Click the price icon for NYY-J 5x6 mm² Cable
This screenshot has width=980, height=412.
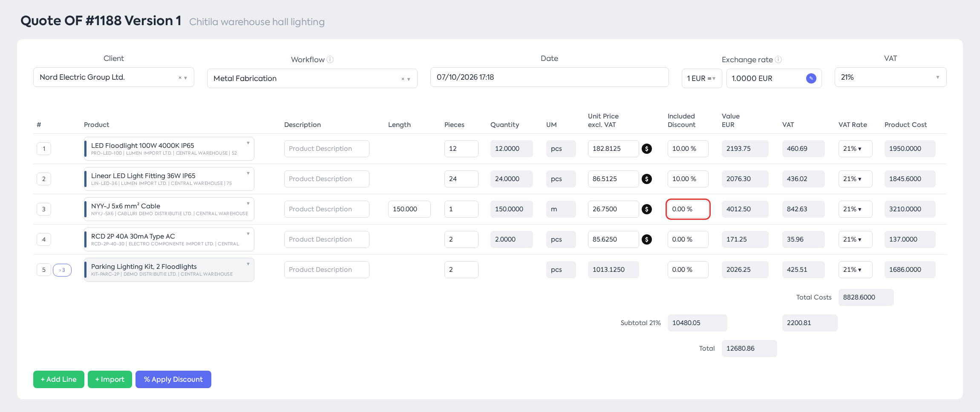[x=647, y=209]
